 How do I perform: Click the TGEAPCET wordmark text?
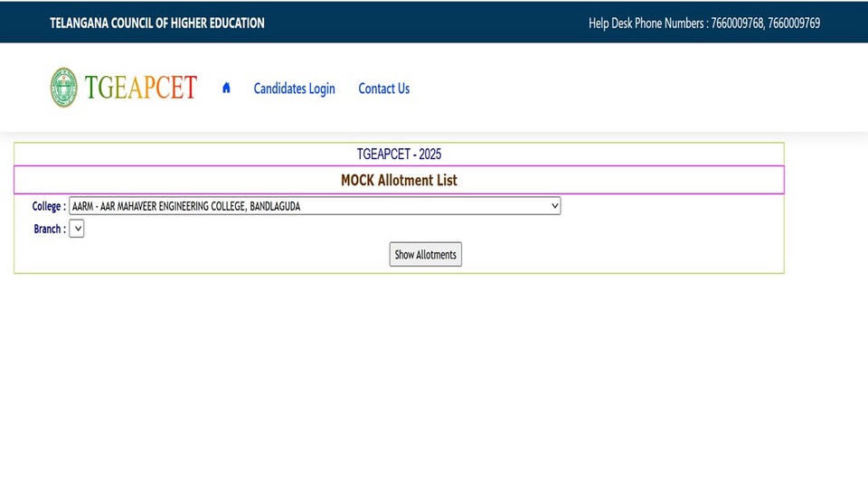tap(141, 88)
